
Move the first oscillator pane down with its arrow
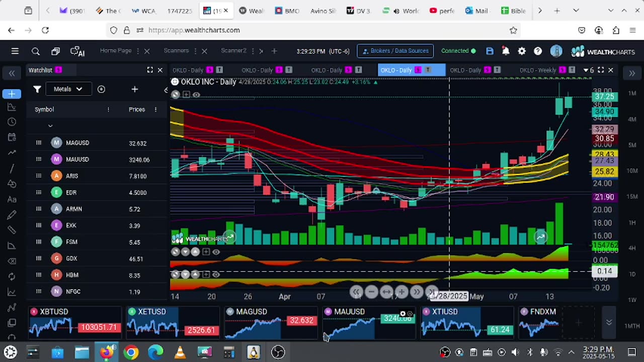(186, 251)
